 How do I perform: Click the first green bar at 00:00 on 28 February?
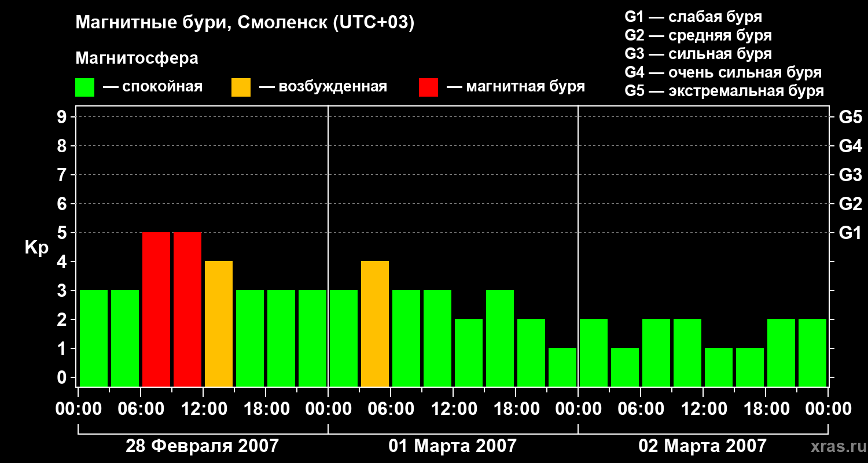tap(94, 339)
